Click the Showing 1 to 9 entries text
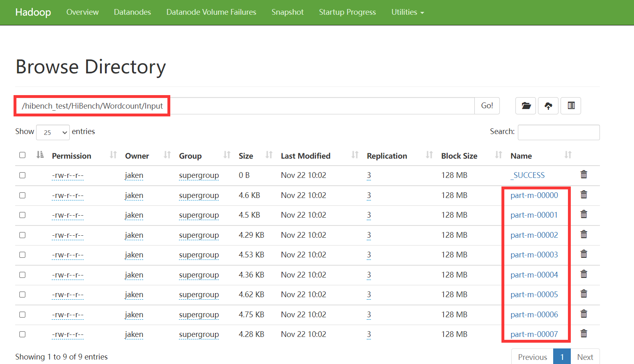Viewport: 634px width, 364px height. pos(62,357)
